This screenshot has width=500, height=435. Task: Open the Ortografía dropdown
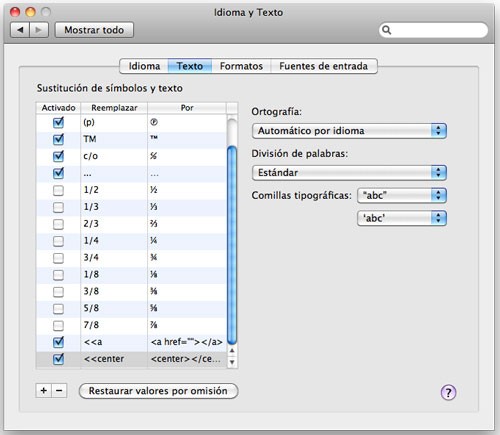point(349,131)
